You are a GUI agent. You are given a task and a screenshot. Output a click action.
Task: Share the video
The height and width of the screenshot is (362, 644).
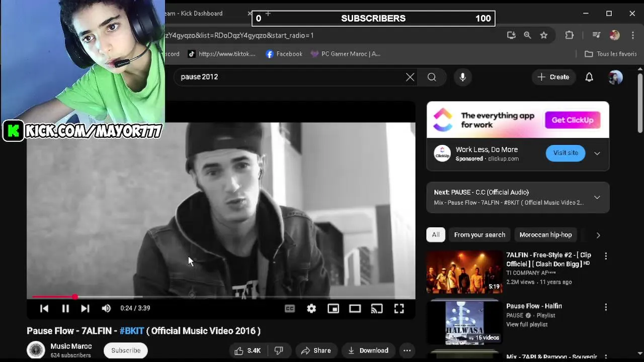[315, 350]
